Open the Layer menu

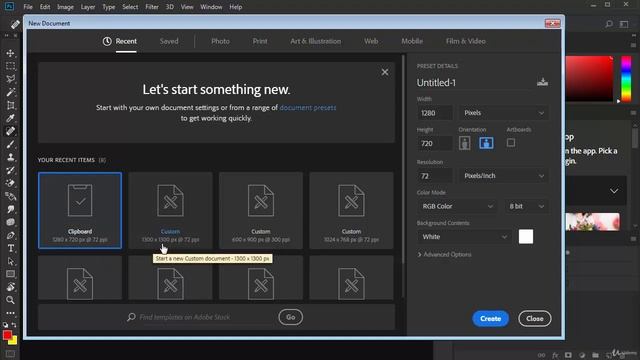click(x=88, y=7)
